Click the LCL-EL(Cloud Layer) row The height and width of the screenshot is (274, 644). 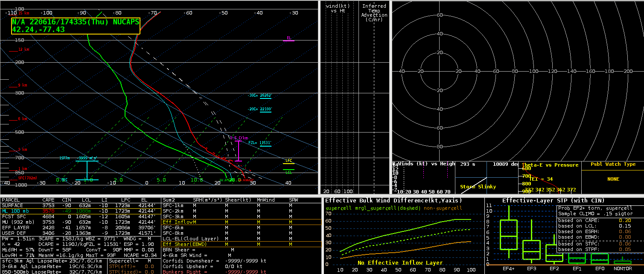point(242,239)
